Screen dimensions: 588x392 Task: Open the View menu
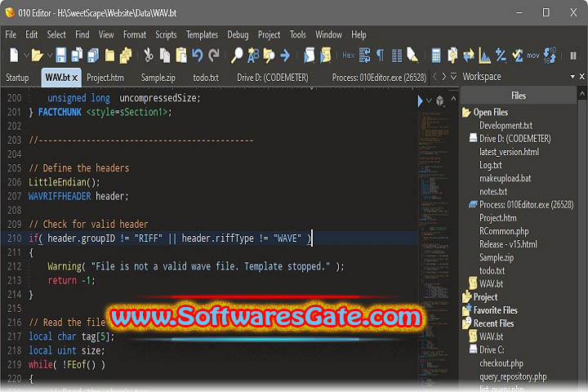(x=106, y=35)
